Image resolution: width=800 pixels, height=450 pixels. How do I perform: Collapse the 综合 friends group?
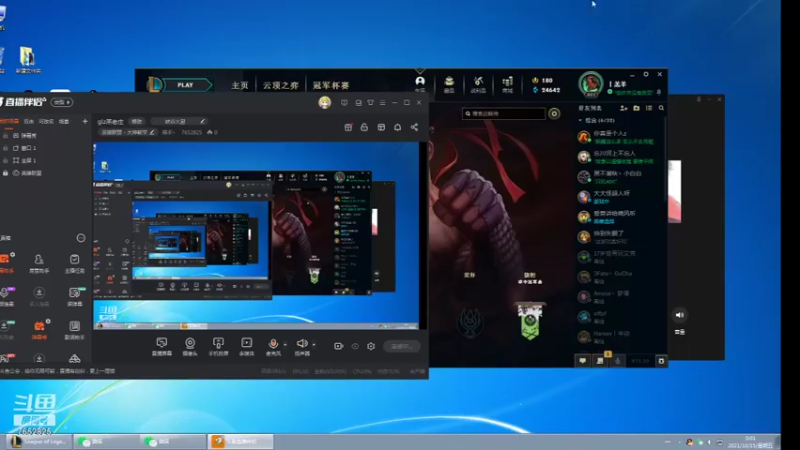(597, 120)
